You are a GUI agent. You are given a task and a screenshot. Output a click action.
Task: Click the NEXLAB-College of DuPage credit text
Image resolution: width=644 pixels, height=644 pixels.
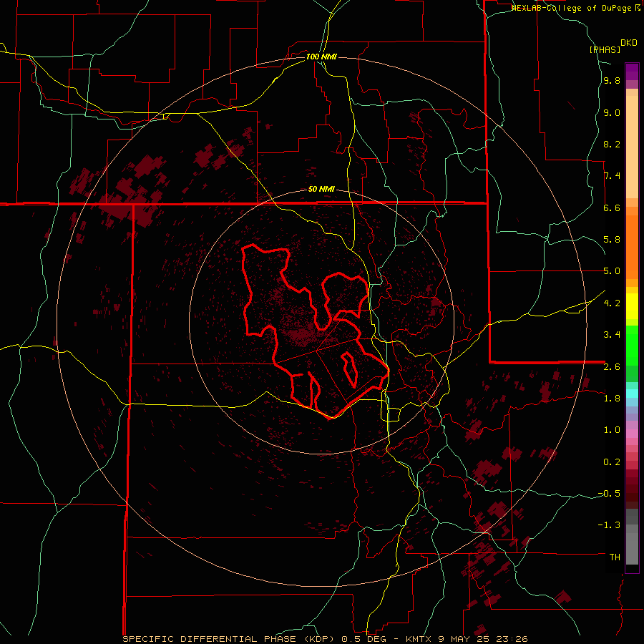click(575, 8)
